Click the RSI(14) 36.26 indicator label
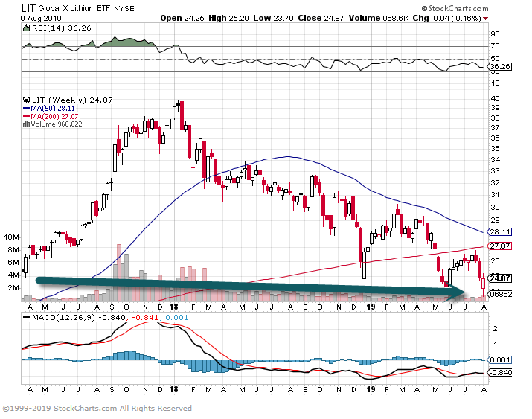 point(62,28)
